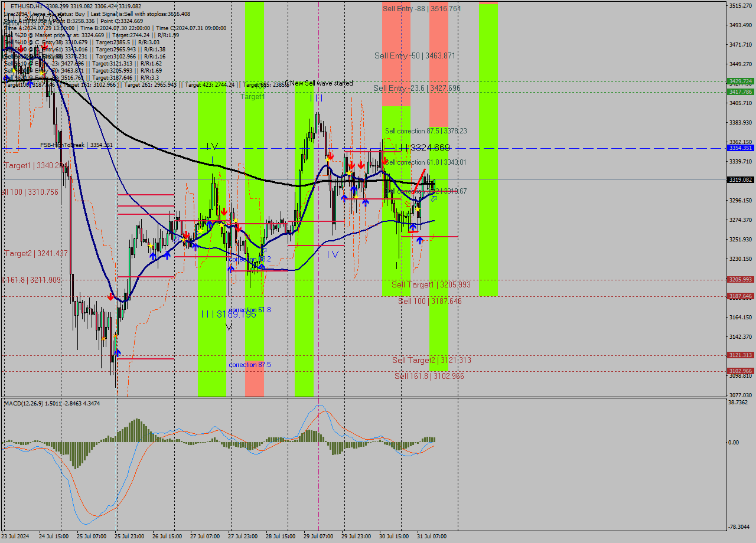756x543 pixels.
Task: Select the '26 Jul 15:00' time label
Action: pyautogui.click(x=167, y=537)
